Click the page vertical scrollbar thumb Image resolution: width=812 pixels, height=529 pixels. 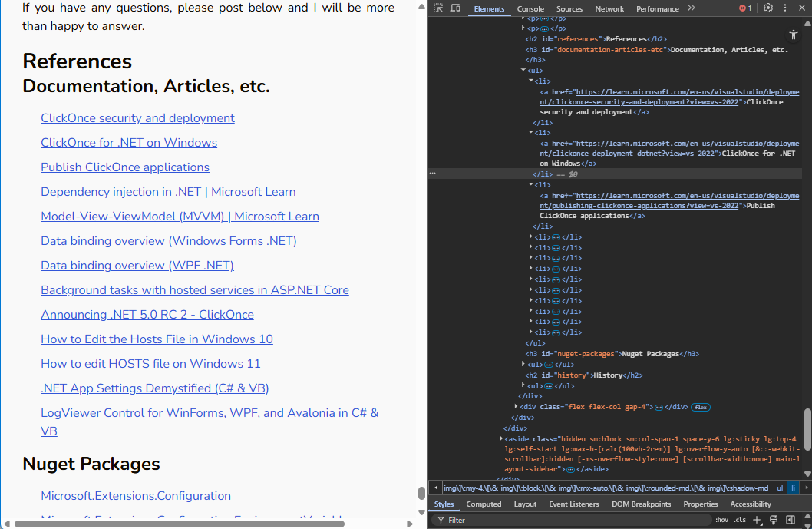click(x=421, y=493)
